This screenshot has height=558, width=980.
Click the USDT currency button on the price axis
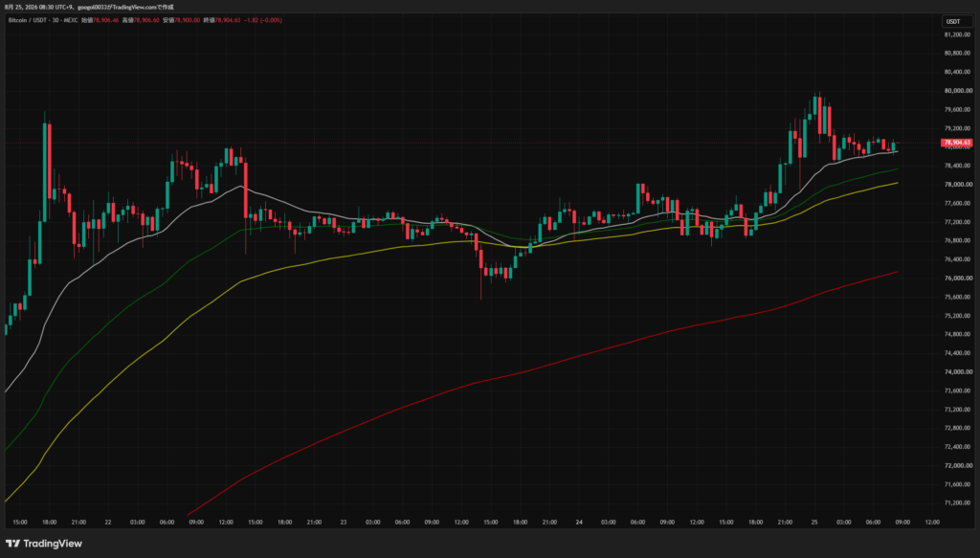pos(956,21)
